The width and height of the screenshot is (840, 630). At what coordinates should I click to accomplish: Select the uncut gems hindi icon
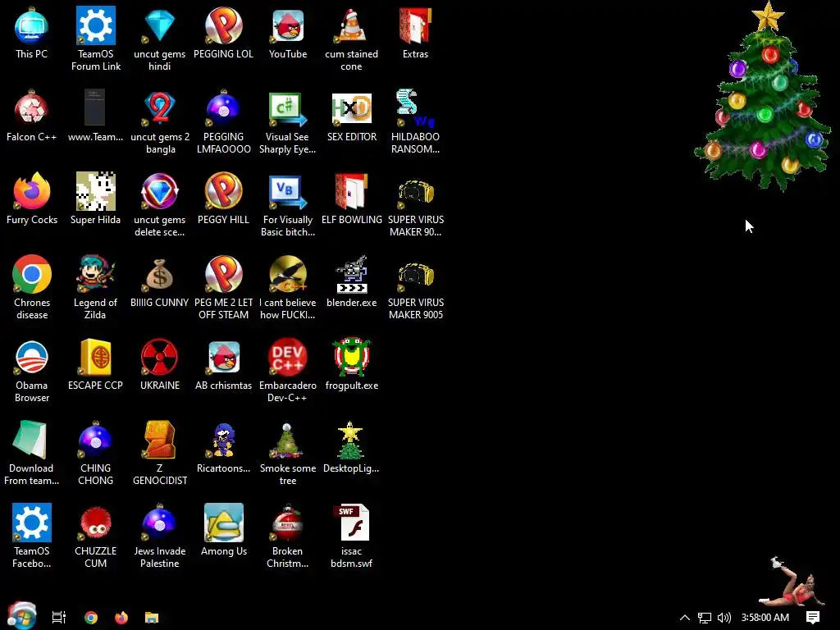pos(160,39)
